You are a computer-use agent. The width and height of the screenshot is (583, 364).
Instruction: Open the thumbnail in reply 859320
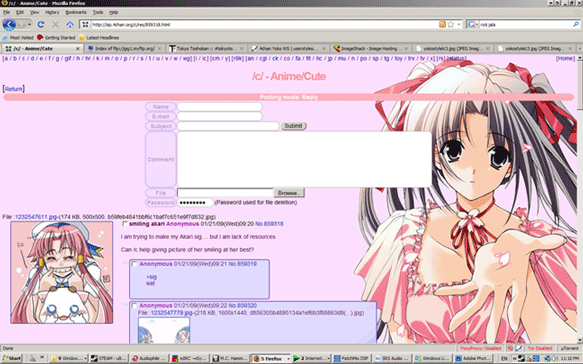tap(164, 330)
